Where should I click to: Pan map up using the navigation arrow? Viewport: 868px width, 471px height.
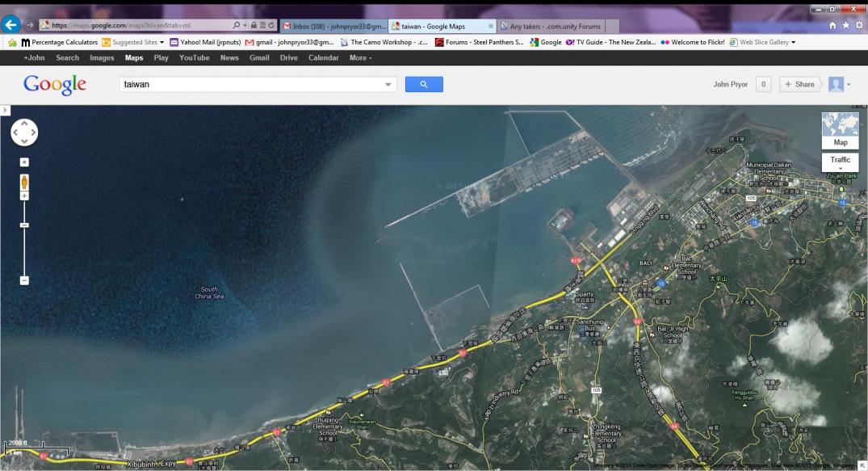tap(24, 124)
